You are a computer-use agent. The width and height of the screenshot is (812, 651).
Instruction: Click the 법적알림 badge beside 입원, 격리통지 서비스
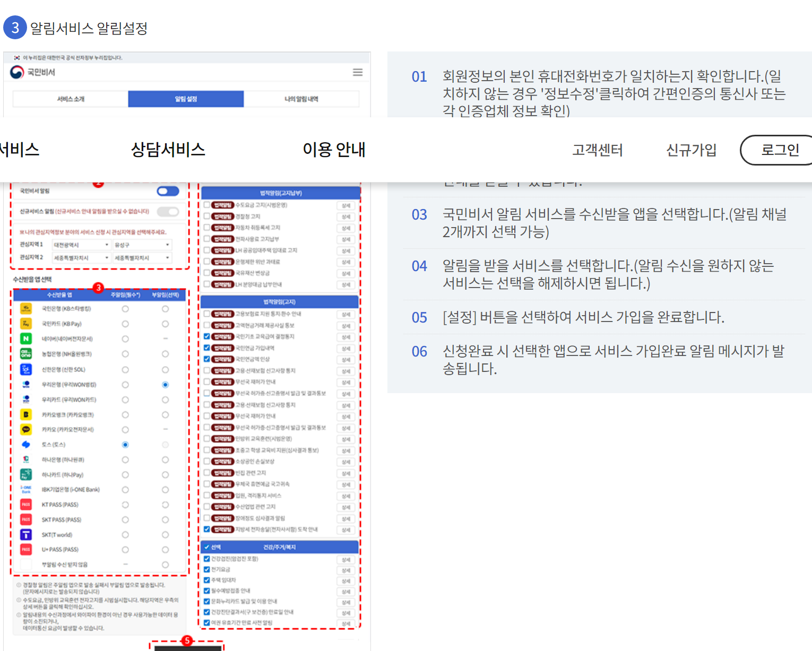223,496
